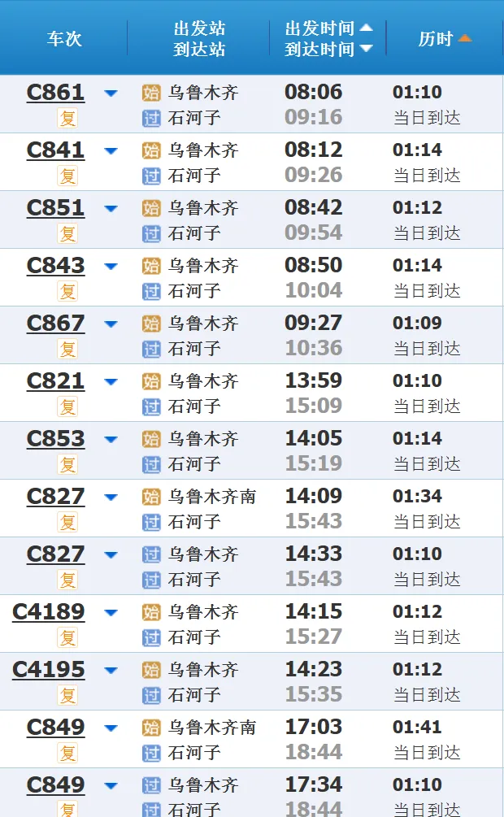Click the 始 icon beside 乌鲁木齐南 at 14:09
The image size is (504, 817).
click(151, 497)
